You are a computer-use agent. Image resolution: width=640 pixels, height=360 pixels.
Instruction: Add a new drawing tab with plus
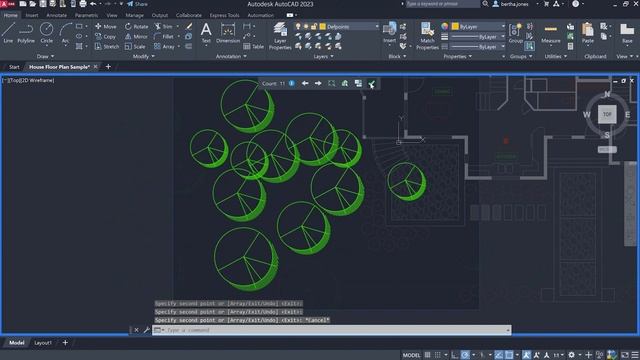(108, 67)
